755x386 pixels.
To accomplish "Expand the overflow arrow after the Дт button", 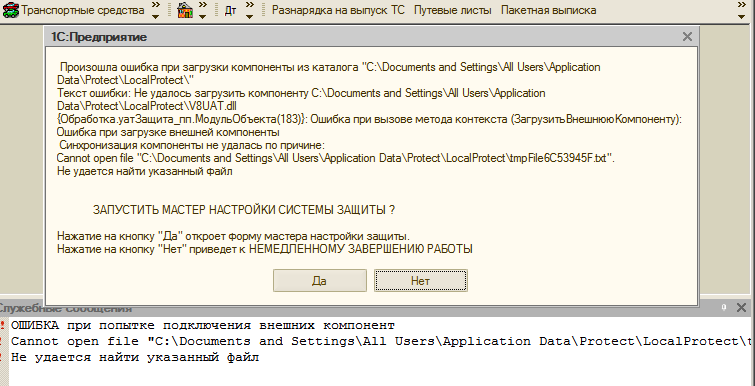I will click(249, 10).
